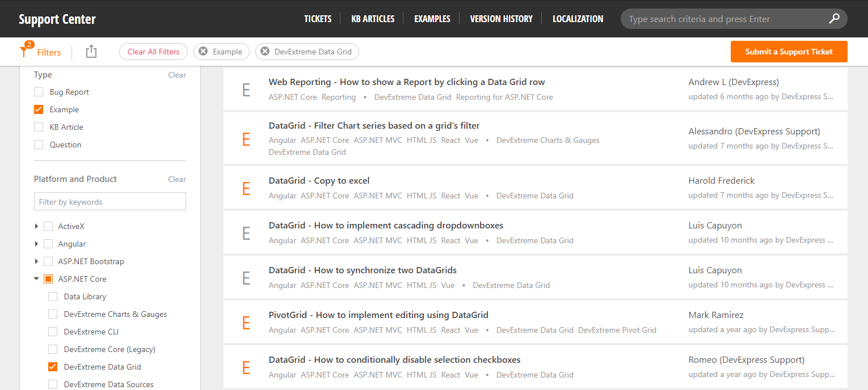
Task: Open cascading dropdownboxes example
Action: point(386,226)
